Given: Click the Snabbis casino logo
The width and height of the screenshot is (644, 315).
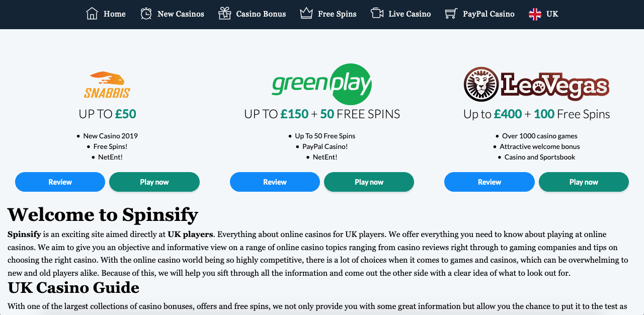Looking at the screenshot, I should click(x=107, y=85).
